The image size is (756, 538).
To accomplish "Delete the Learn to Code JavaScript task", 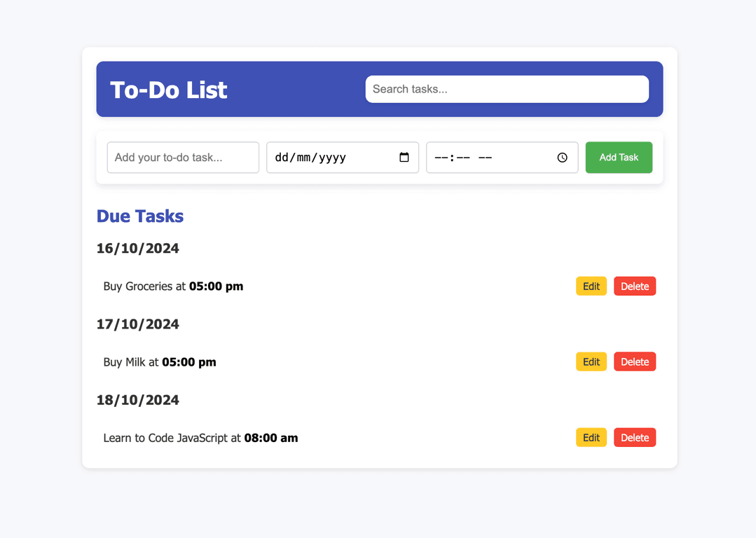I will pos(635,437).
